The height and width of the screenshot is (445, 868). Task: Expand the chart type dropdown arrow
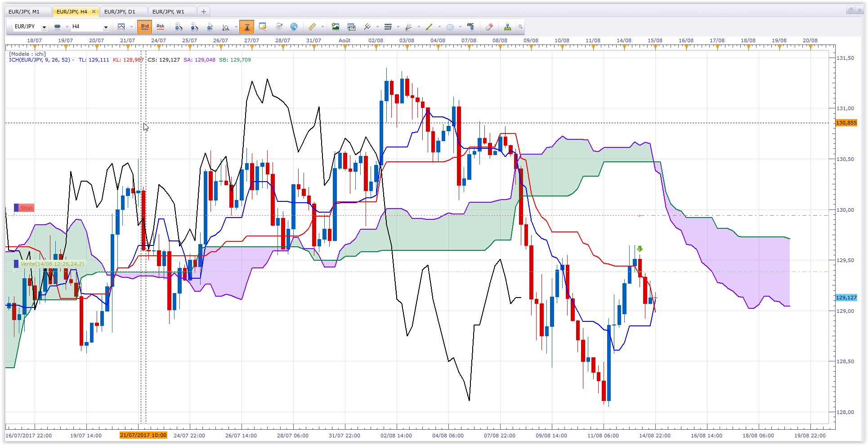[131, 27]
